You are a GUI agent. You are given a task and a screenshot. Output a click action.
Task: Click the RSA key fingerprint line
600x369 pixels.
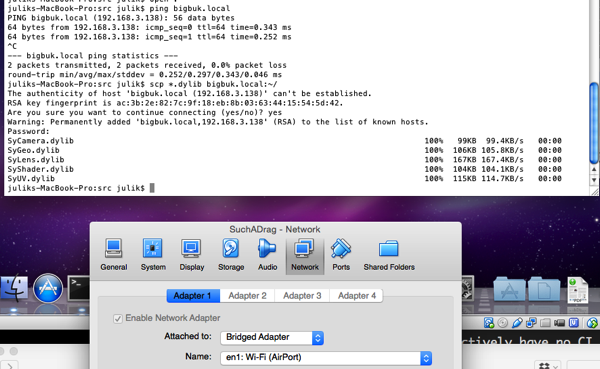pos(175,103)
